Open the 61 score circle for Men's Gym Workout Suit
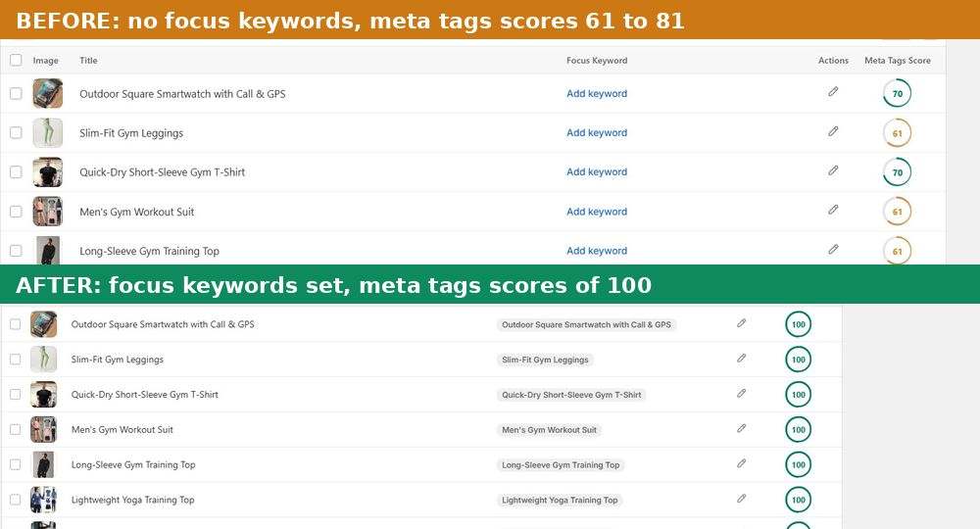This screenshot has height=529, width=980. (897, 212)
